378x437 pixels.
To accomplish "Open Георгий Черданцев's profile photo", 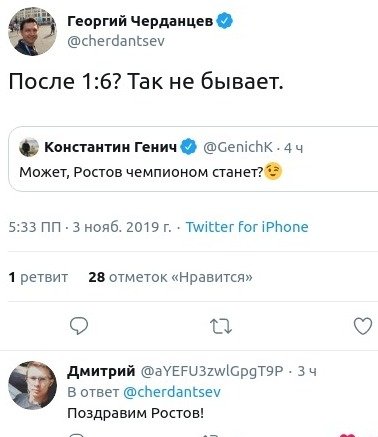I will tap(33, 31).
